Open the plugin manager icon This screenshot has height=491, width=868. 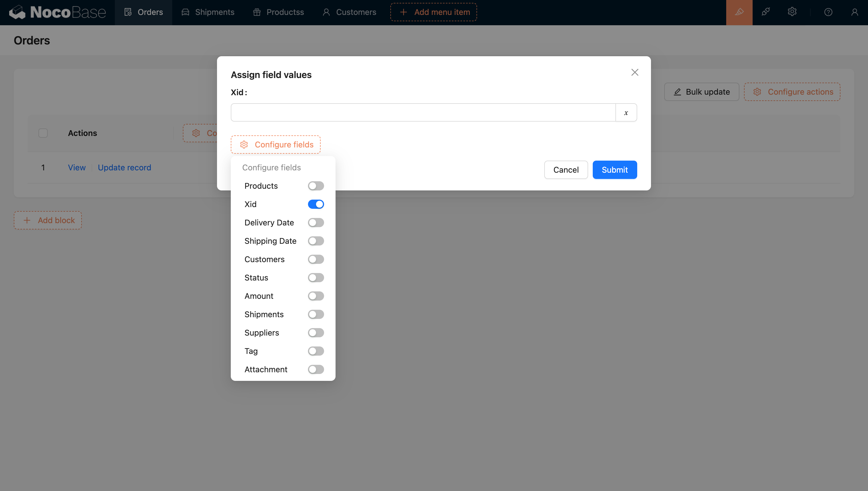tap(766, 12)
